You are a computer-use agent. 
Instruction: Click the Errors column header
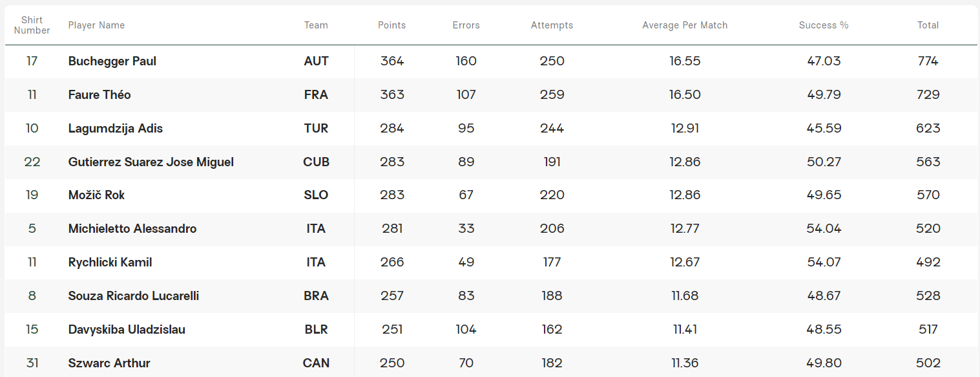(x=466, y=25)
